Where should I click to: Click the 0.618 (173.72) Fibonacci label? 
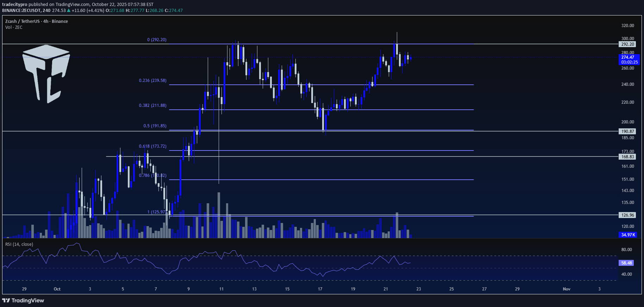tap(152, 146)
